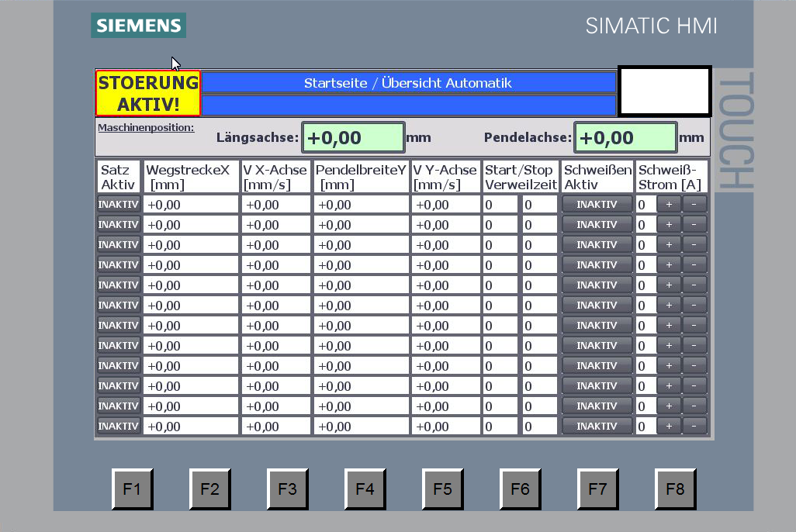Click the white box beside the title bar
Screen dimensions: 796x532
(x=665, y=92)
